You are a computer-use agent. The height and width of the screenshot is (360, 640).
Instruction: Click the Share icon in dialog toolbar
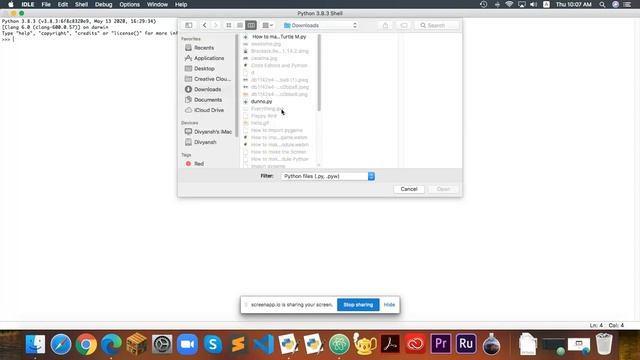point(385,25)
